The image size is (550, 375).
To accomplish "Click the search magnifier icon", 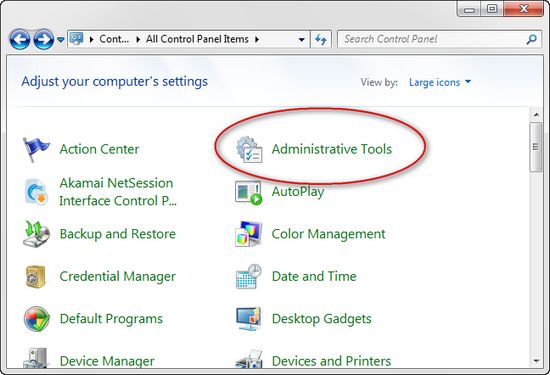I will tap(532, 39).
